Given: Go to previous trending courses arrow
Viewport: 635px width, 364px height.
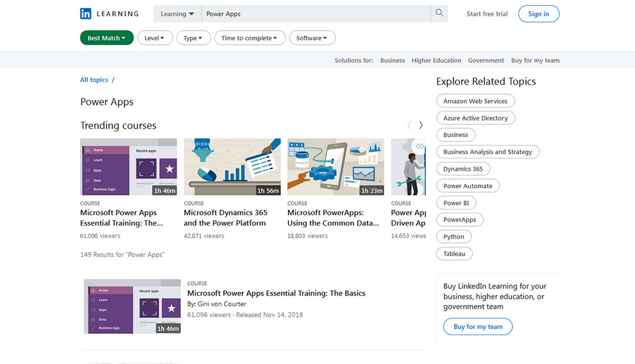Looking at the screenshot, I should coord(409,125).
